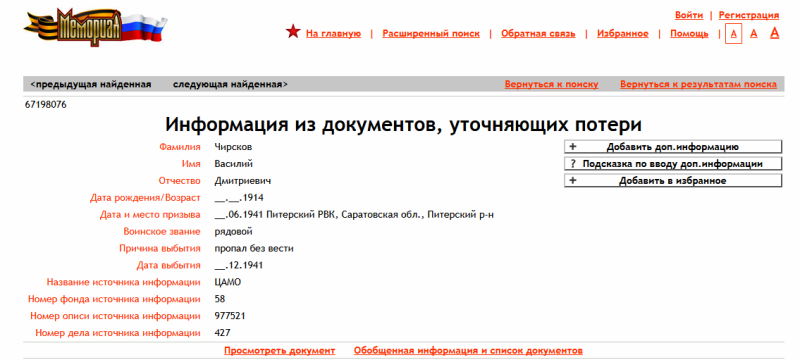Open Помощь help page
800x360 pixels.
click(689, 34)
